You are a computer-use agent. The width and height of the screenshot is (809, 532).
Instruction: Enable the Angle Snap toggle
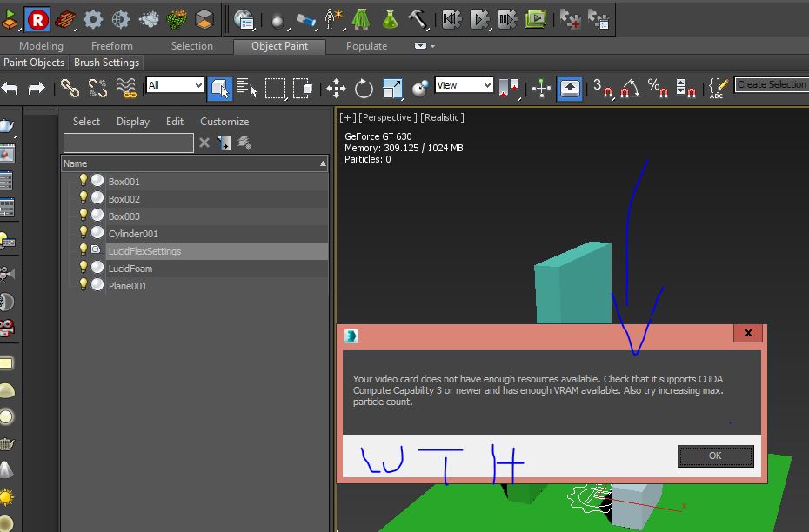click(x=630, y=88)
